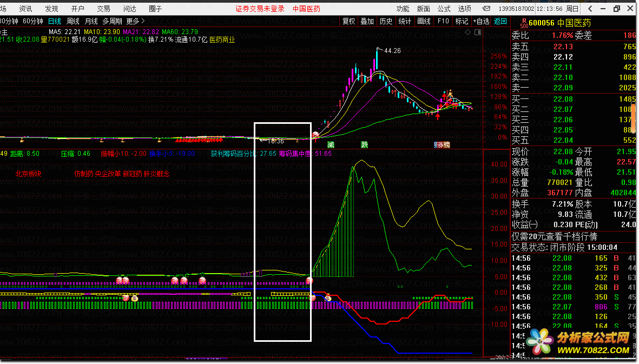Screen dimensions: 639x364
Task: Click the 医药商业 sector label
Action: 222,39
